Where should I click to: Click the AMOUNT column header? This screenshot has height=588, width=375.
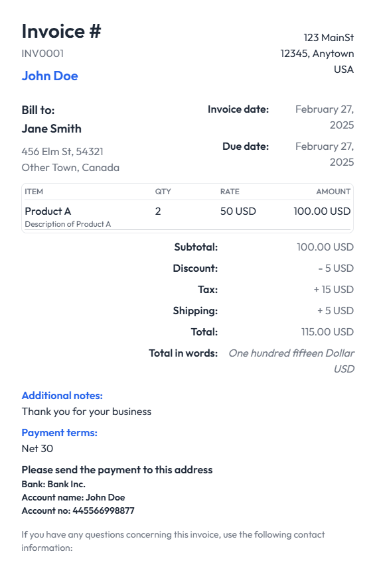[333, 192]
